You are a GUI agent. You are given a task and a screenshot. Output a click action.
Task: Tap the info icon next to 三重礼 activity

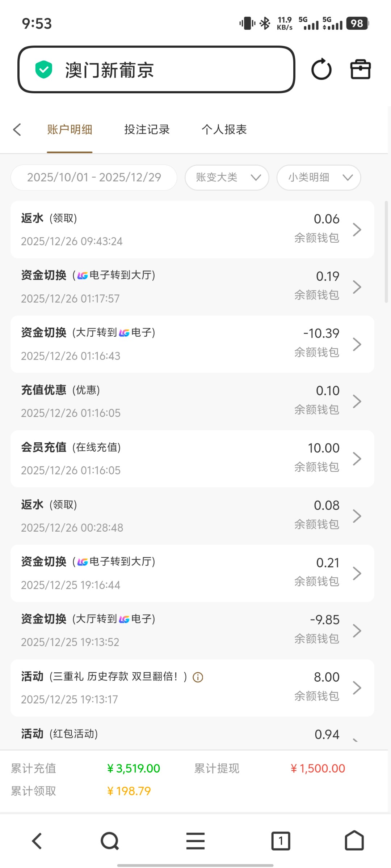point(198,677)
